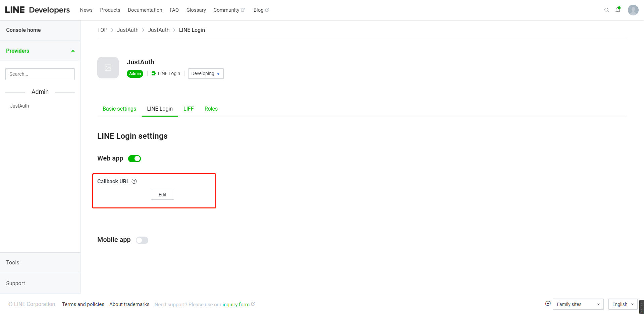This screenshot has width=644, height=314.
Task: Disable the Web app toggle
Action: click(x=135, y=159)
